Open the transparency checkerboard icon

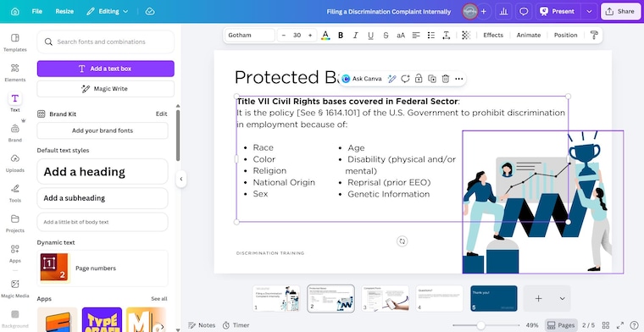coord(466,36)
